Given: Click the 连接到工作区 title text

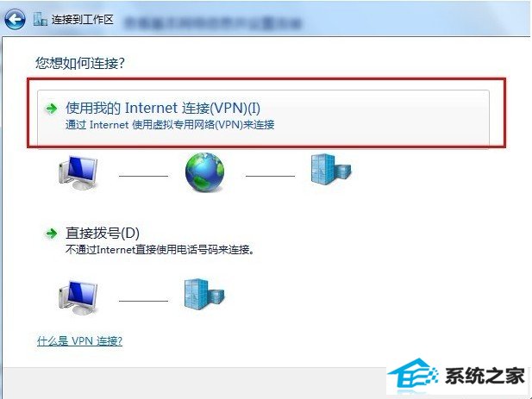Looking at the screenshot, I should [83, 20].
